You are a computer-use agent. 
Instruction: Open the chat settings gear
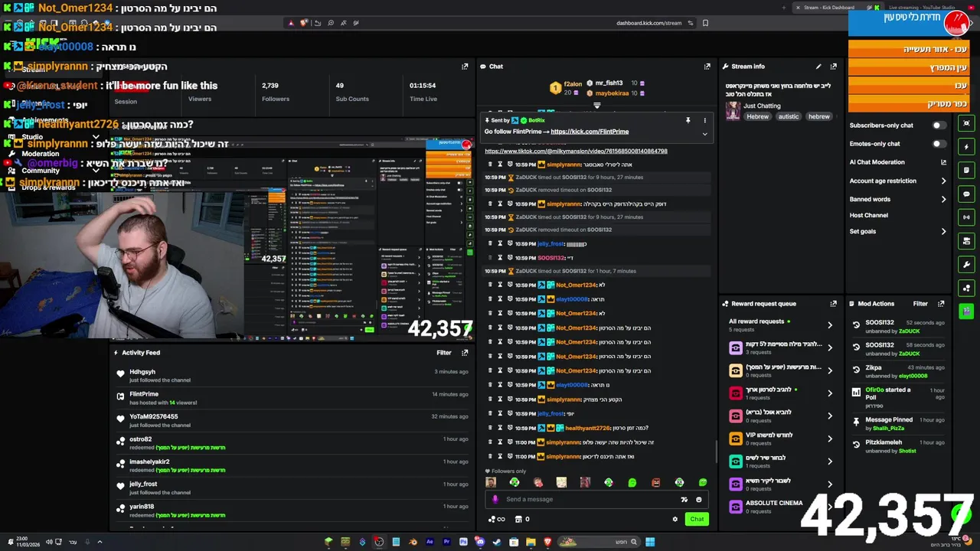tap(675, 519)
